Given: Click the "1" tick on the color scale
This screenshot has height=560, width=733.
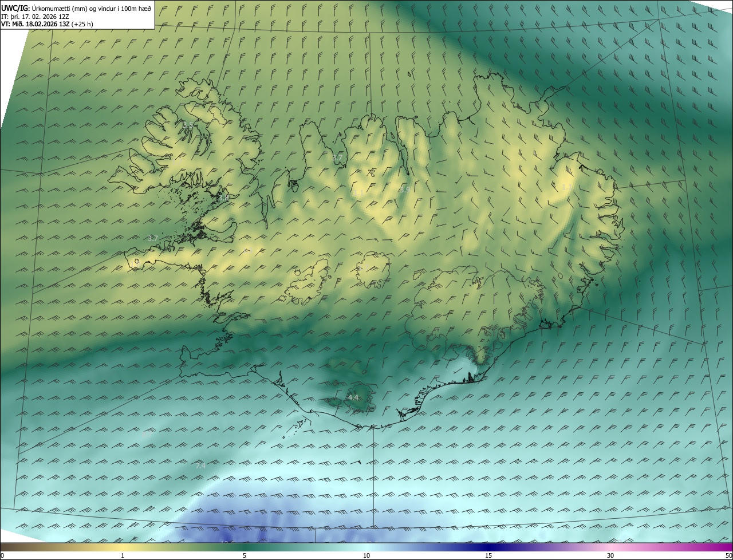Looking at the screenshot, I should pyautogui.click(x=123, y=555).
